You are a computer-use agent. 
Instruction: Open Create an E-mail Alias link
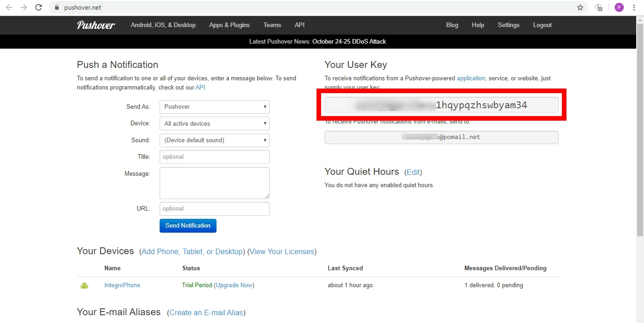(x=206, y=312)
